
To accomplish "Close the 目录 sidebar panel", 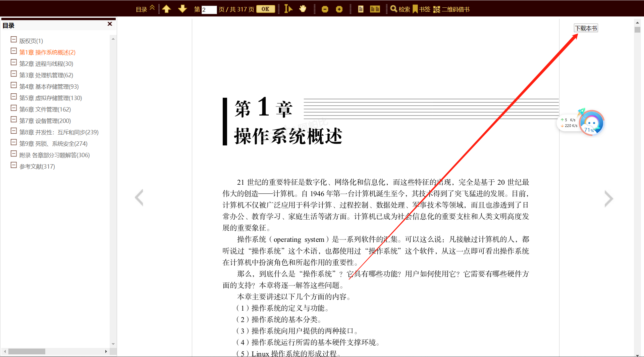I will (x=110, y=24).
